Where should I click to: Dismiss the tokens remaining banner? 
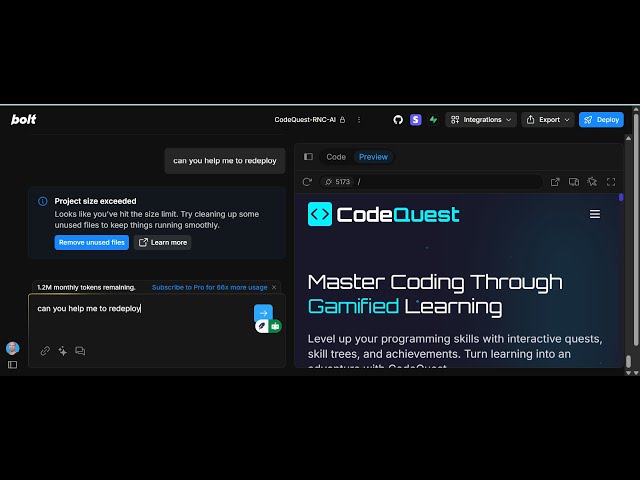pos(274,287)
